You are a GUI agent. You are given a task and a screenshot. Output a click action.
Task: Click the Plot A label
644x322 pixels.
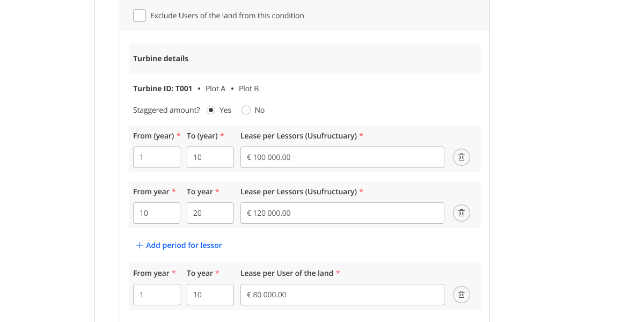[215, 89]
